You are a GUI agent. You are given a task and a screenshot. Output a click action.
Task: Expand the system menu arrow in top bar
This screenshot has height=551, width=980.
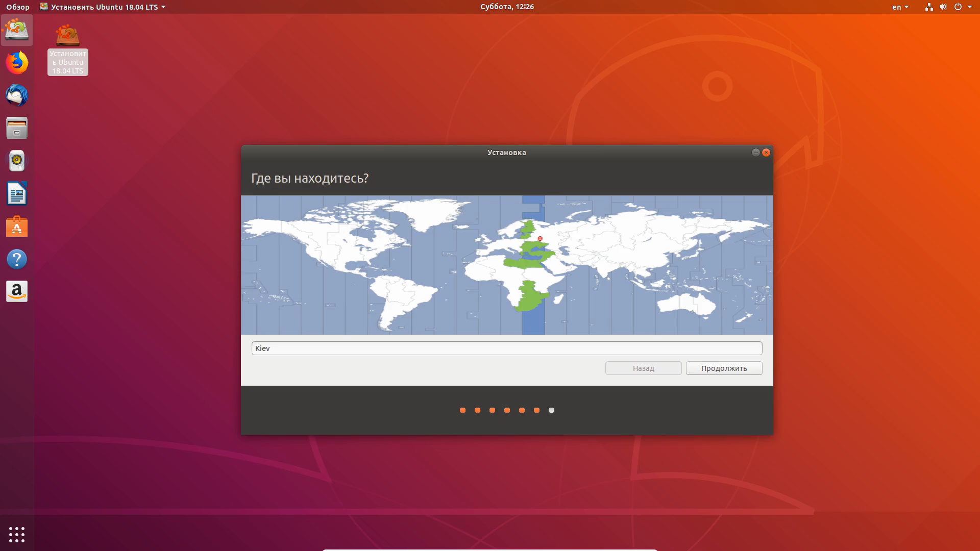(x=970, y=7)
